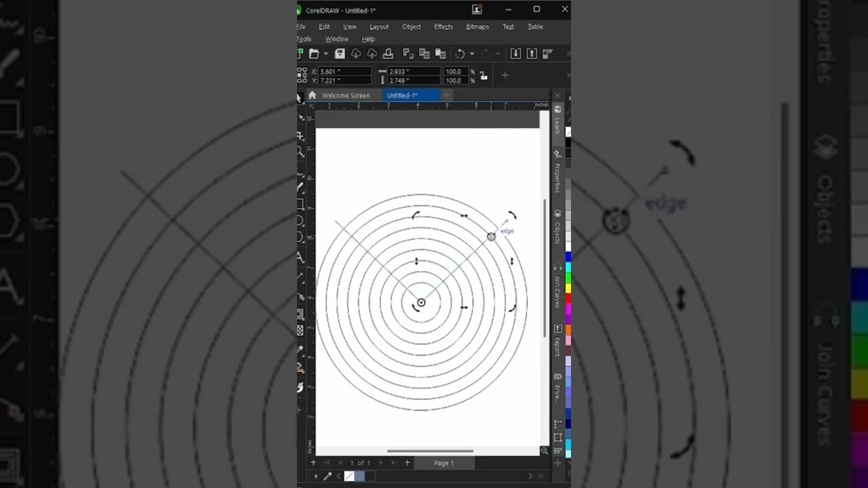Select the Interactive Fill tool
The width and height of the screenshot is (868, 488).
(300, 367)
